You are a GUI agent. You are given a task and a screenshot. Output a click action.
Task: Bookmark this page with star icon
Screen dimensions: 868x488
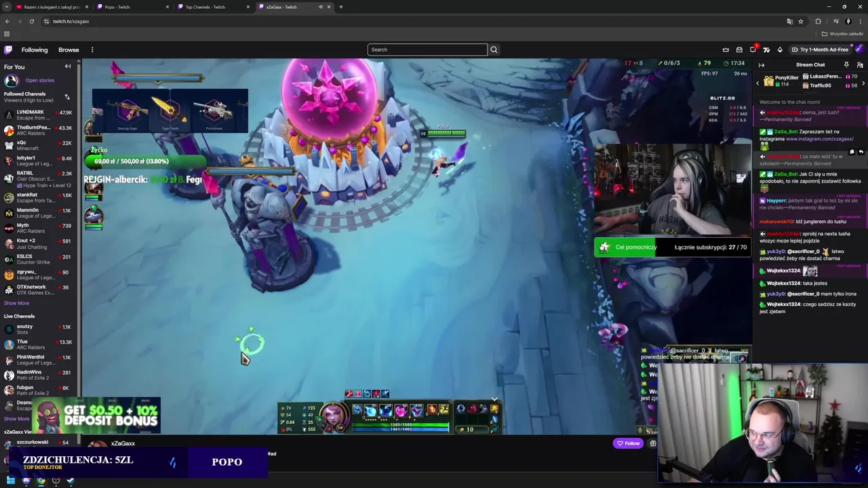tap(801, 21)
